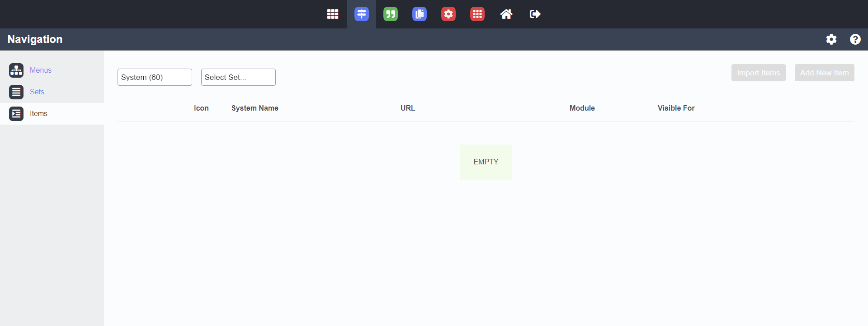Open the Select Set dropdown

coord(238,77)
